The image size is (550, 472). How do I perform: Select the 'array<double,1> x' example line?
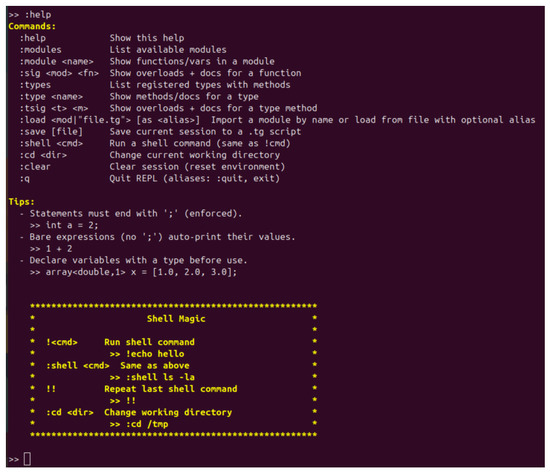[133, 272]
